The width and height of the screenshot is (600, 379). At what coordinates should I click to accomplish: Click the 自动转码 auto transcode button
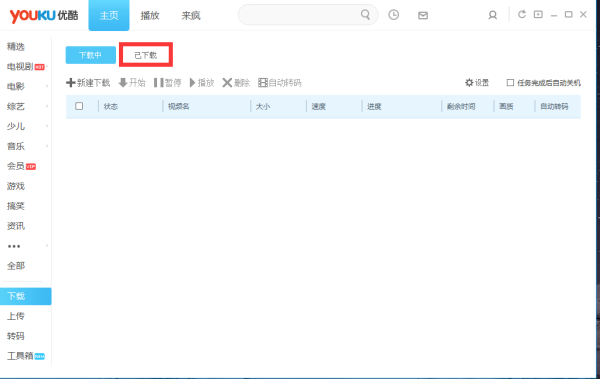click(280, 83)
